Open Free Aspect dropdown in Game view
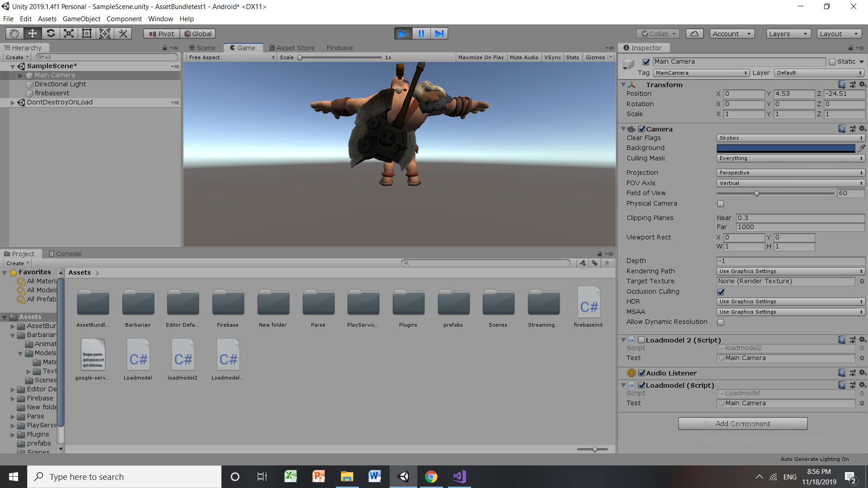Viewport: 868px width, 488px height. tap(231, 57)
